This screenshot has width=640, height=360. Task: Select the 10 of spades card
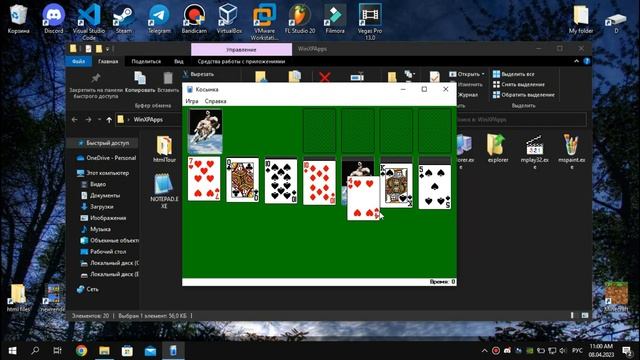click(281, 181)
